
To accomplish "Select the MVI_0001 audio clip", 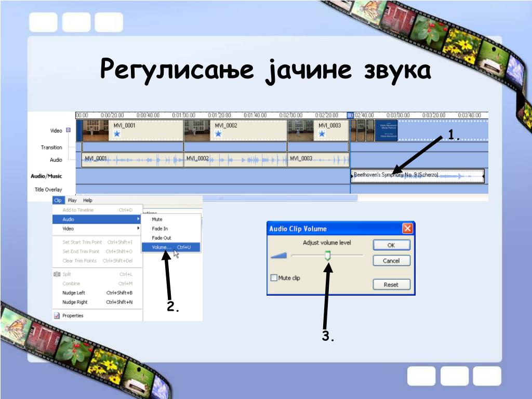I will (132, 160).
